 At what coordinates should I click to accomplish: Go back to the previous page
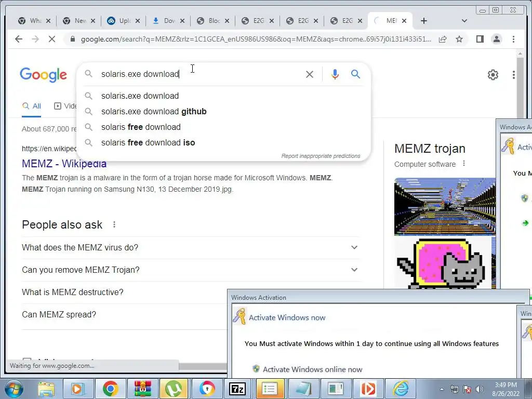[x=19, y=39]
